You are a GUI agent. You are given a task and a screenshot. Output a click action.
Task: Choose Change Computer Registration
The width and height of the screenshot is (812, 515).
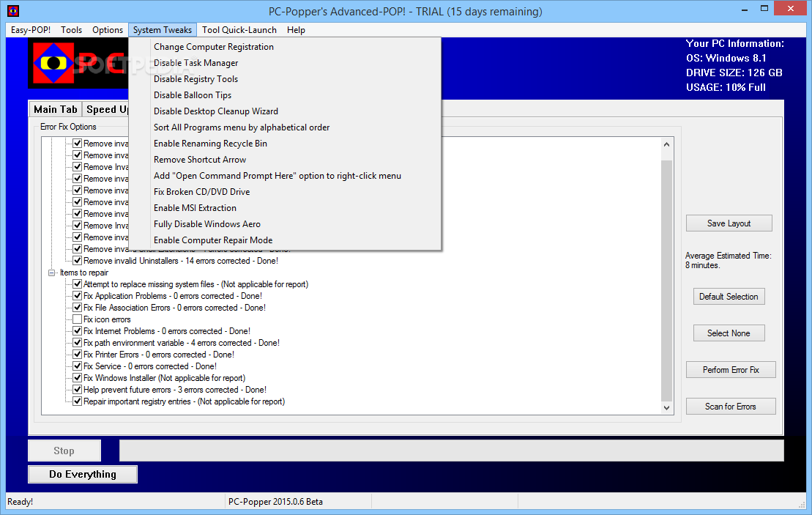point(285,47)
